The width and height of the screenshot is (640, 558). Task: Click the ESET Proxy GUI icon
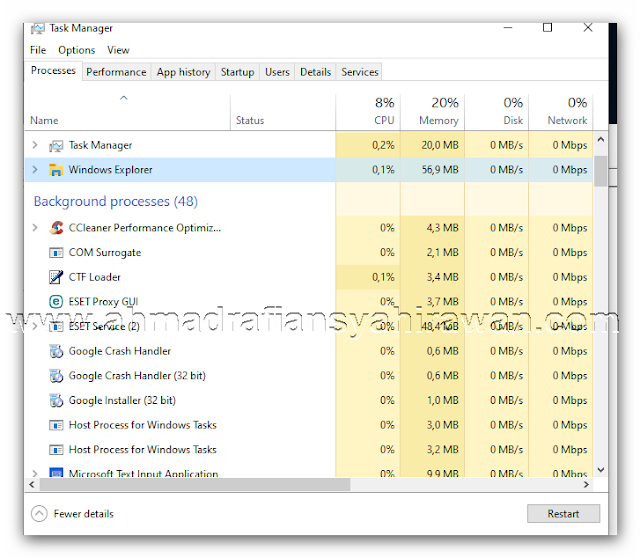point(56,302)
